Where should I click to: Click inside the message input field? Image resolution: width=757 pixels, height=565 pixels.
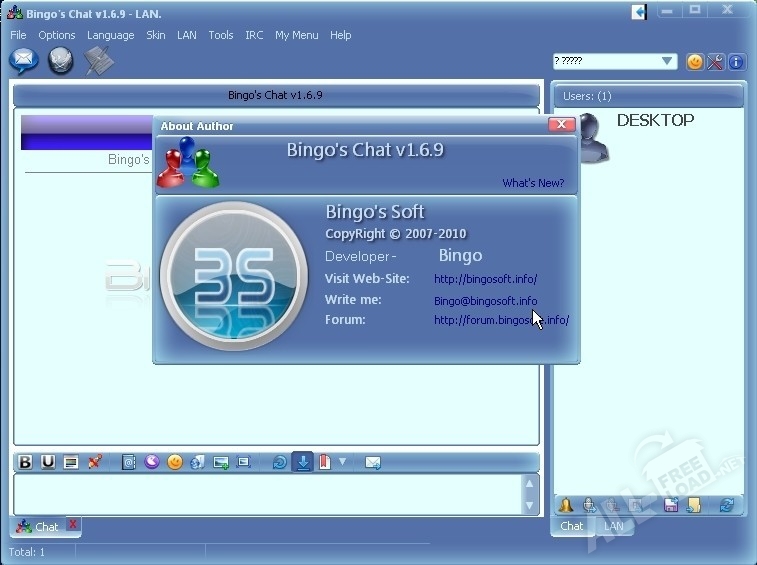coord(265,494)
